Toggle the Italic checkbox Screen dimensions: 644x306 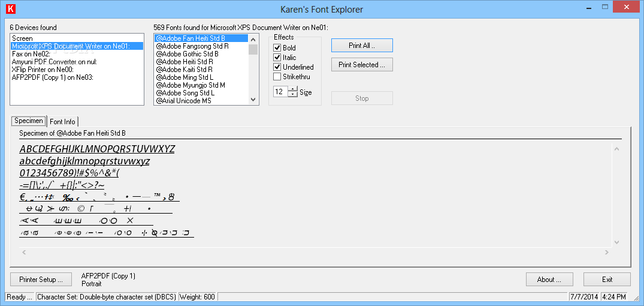(x=277, y=58)
